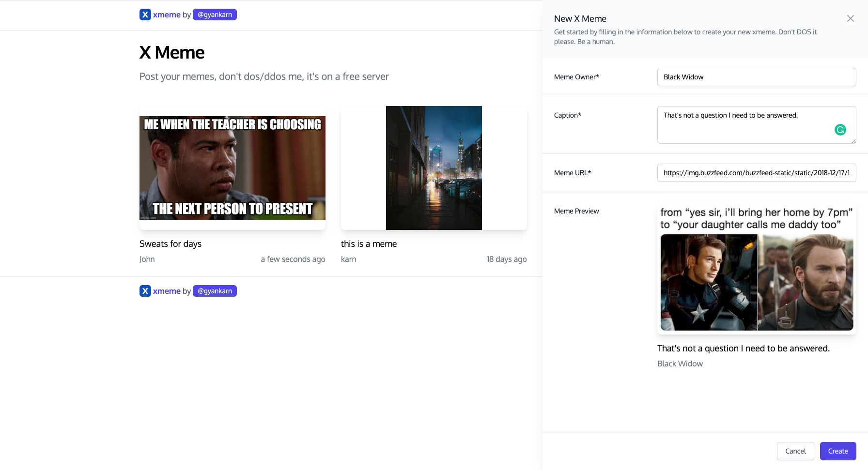Image resolution: width=868 pixels, height=470 pixels.
Task: Click the Cancel button
Action: [795, 451]
